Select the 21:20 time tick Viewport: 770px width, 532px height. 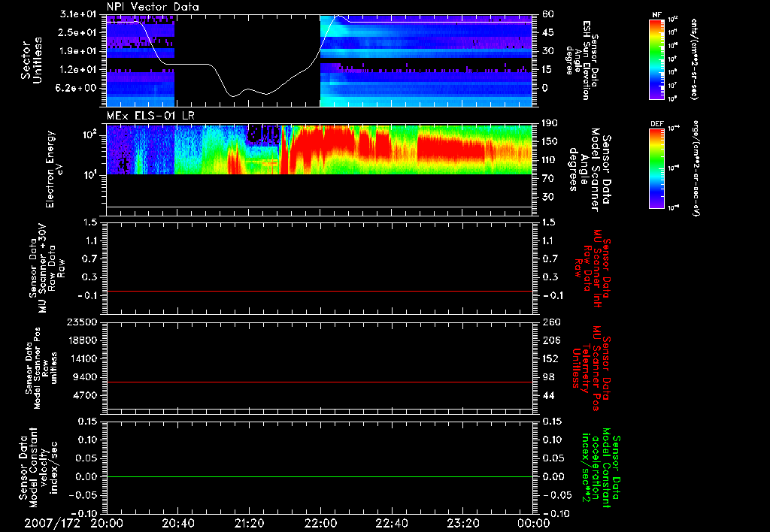point(249,523)
